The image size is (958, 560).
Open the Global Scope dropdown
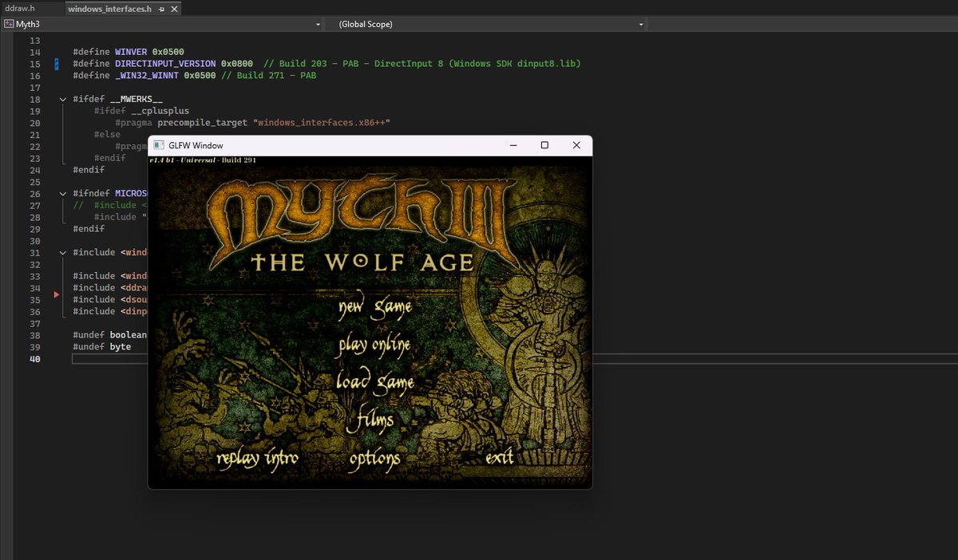click(x=641, y=24)
